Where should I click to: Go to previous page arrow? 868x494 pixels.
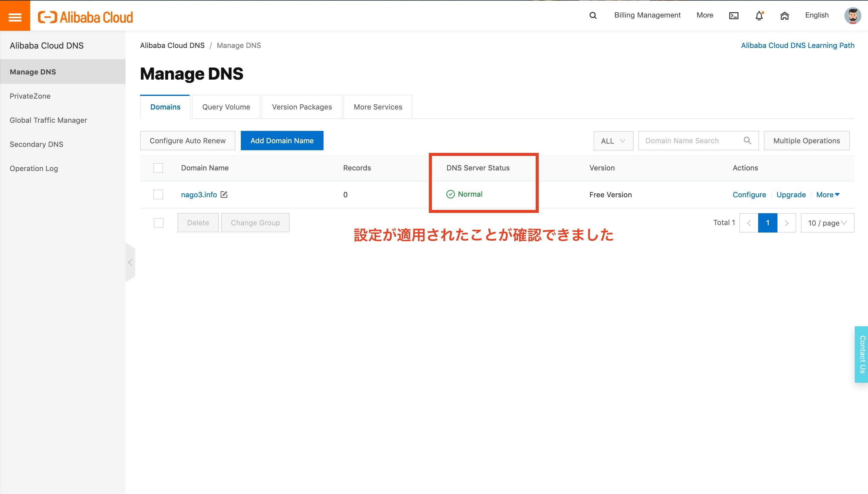pos(749,223)
